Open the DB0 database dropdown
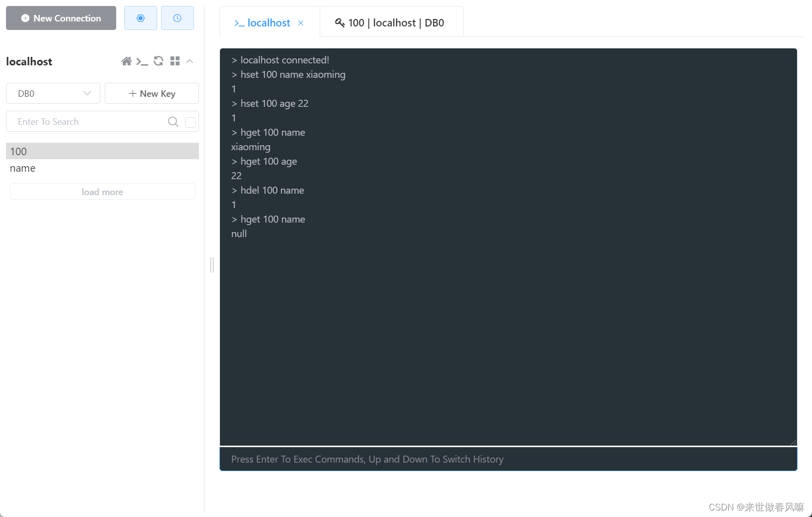812x517 pixels. [x=53, y=93]
